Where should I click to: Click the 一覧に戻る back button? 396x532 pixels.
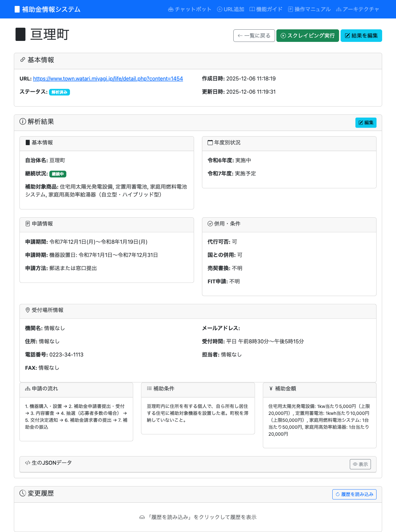pos(254,36)
